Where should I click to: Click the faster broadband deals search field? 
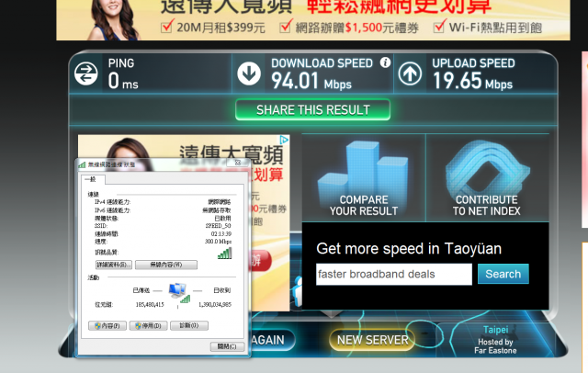394,274
